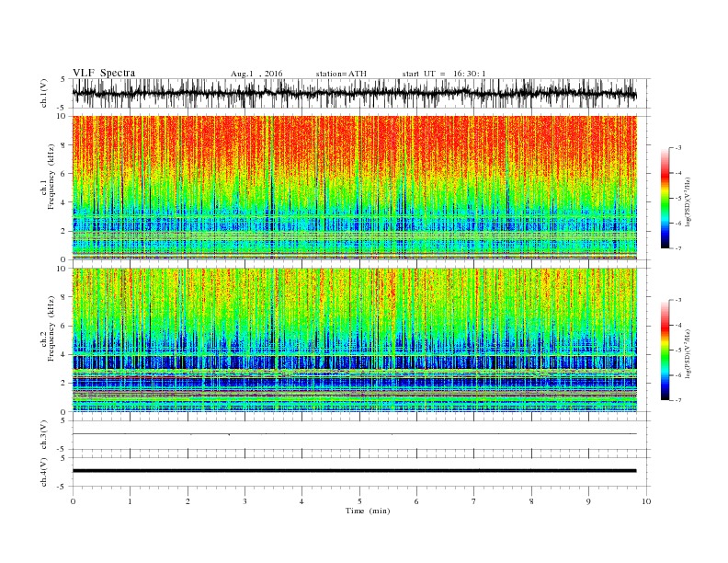Click time axis tick label "0"
Screen dimensions: 728x563
pyautogui.click(x=73, y=501)
